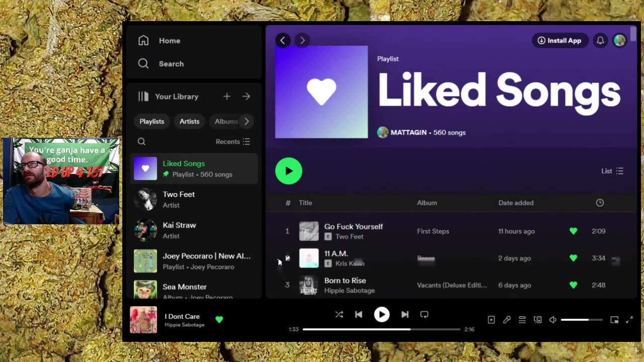Click the webcam overlay video

61,181
